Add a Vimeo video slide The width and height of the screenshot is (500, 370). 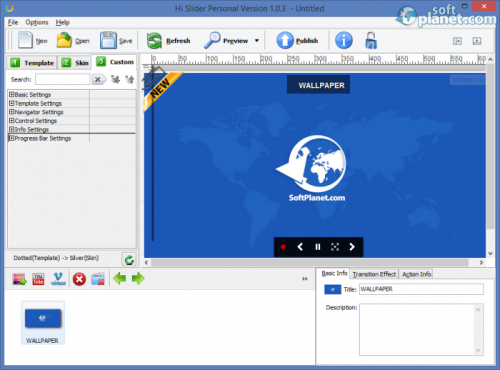[x=58, y=279]
